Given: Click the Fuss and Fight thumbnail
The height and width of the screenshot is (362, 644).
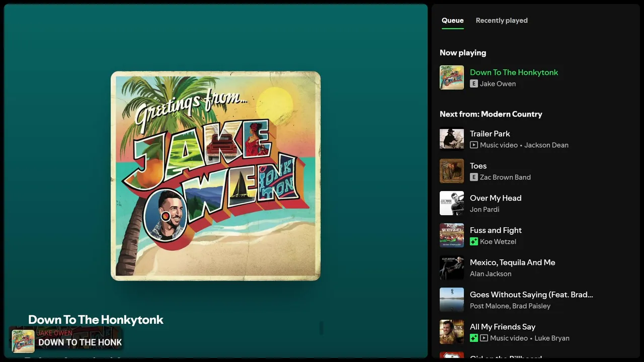Looking at the screenshot, I should click(x=452, y=235).
